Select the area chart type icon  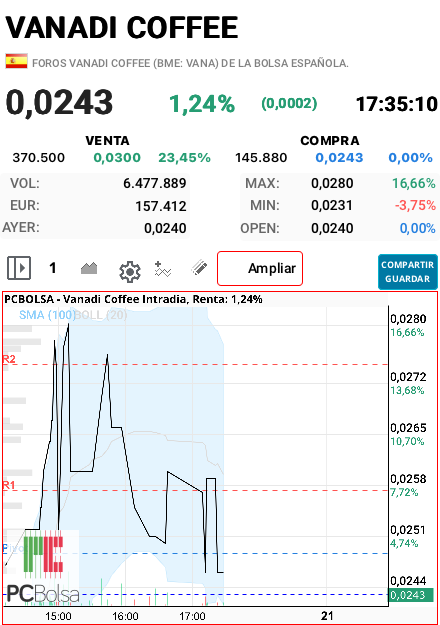tap(89, 268)
